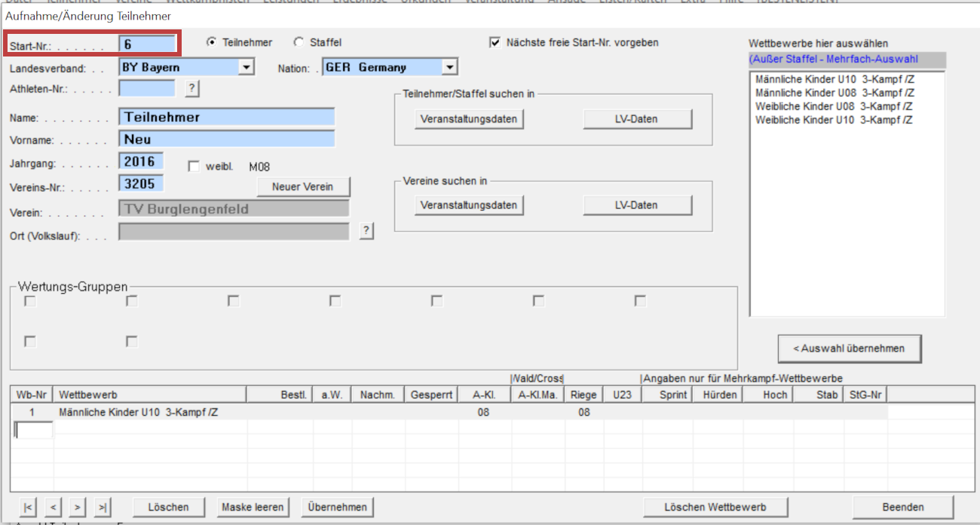
Task: Jump to last record with >| button
Action: tap(103, 507)
